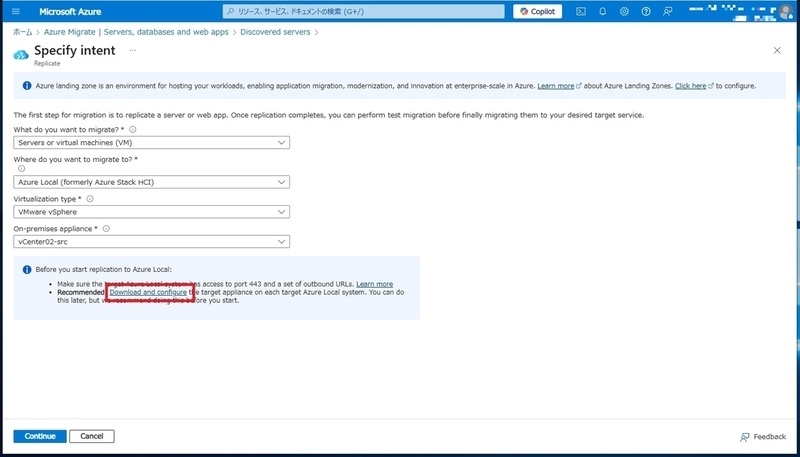The width and height of the screenshot is (800, 457).
Task: Focus the top resource search box
Action: (x=363, y=11)
